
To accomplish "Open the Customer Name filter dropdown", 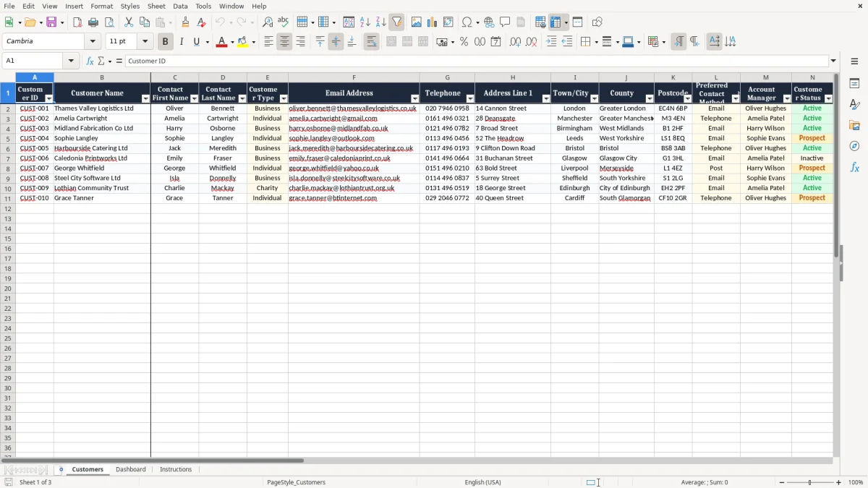I will (145, 98).
